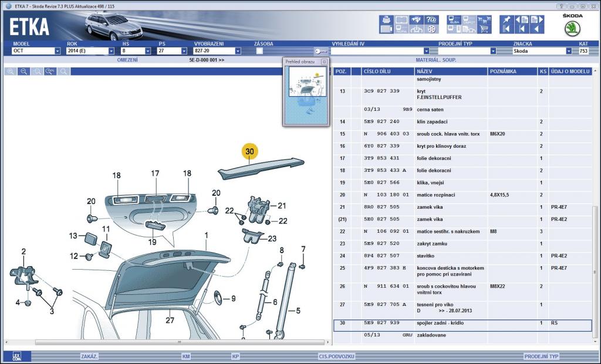Click part number 8P4 827 507
The width and height of the screenshot is (601, 364).
(381, 256)
